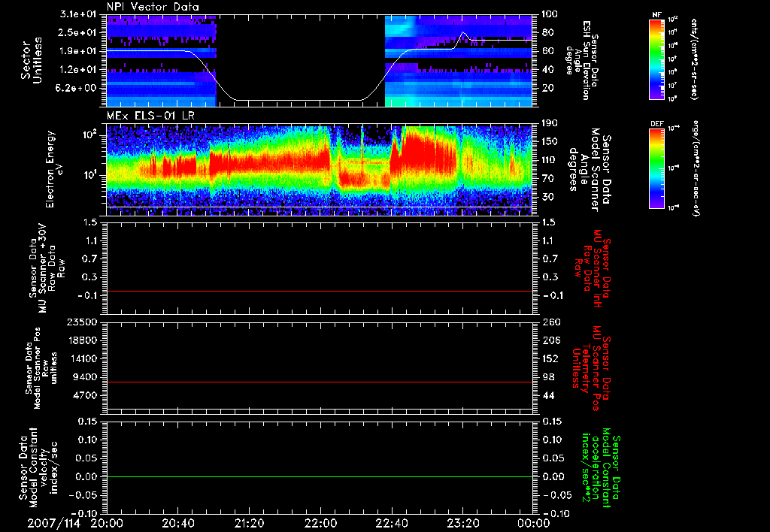The width and height of the screenshot is (770, 532).
Task: Click the NF color scale bar
Action: (x=656, y=59)
